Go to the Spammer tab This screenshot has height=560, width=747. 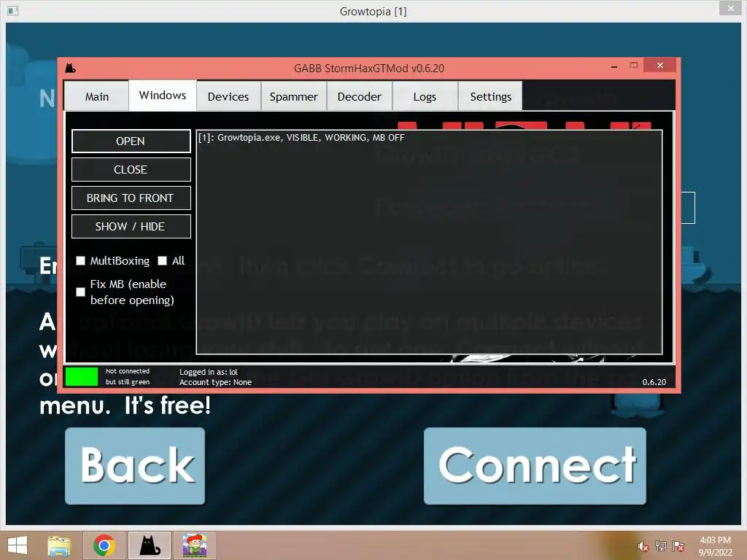click(x=293, y=96)
